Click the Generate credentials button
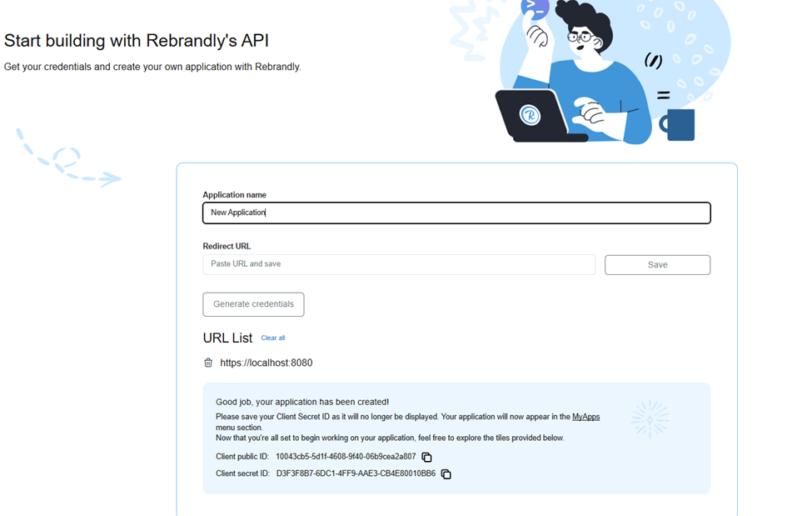The height and width of the screenshot is (516, 812). tap(253, 304)
